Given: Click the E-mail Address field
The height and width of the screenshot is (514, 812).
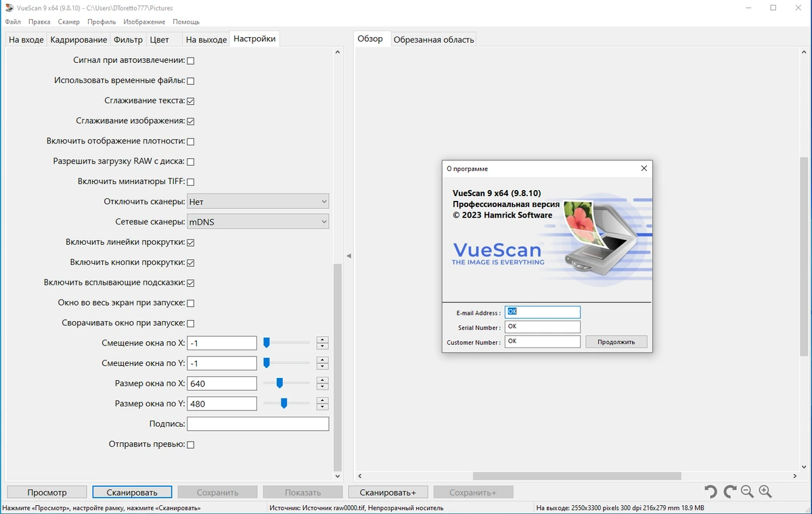Looking at the screenshot, I should 543,312.
